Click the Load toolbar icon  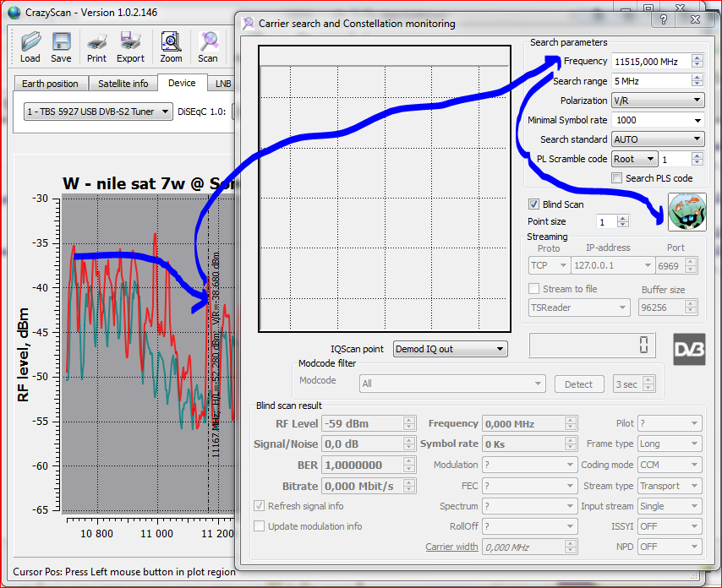coord(30,41)
